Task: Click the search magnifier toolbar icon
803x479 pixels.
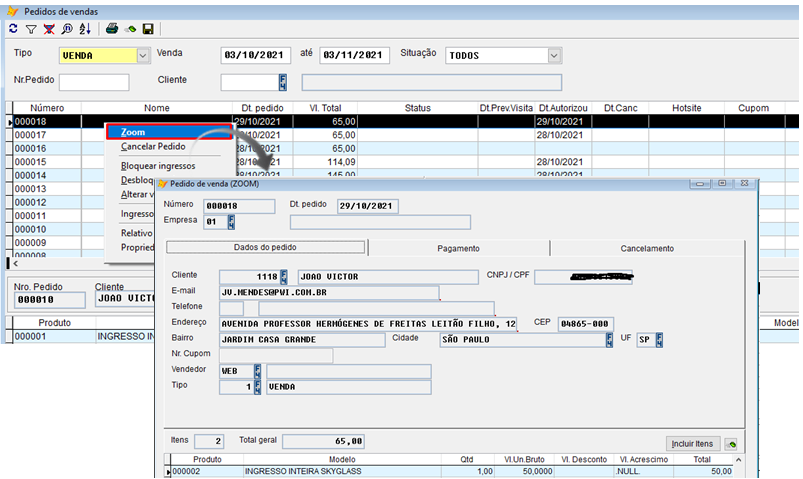Action: point(65,30)
